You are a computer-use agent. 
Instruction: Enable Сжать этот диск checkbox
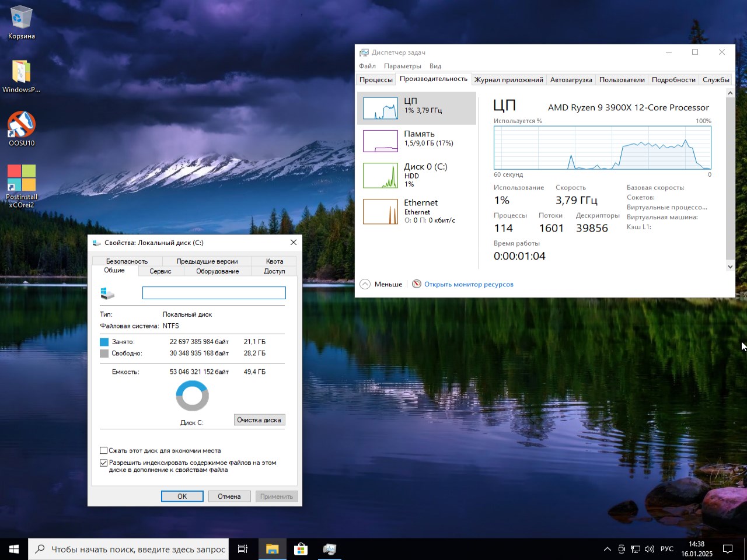point(104,450)
